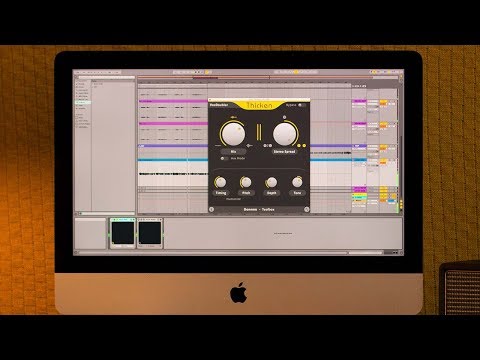Click the yellow button in Ableton transport bar
This screenshot has height=360, width=480.
207,72
